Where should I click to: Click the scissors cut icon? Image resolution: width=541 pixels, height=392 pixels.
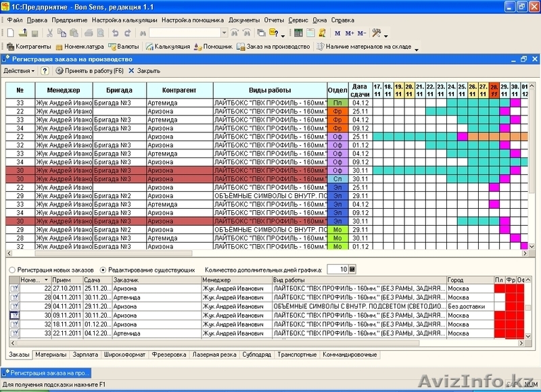(x=51, y=32)
